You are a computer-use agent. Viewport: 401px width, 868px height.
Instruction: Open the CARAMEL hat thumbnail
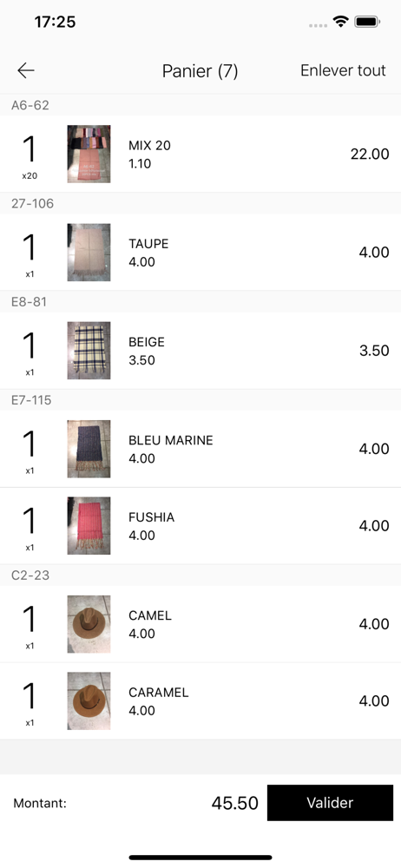[x=89, y=700]
